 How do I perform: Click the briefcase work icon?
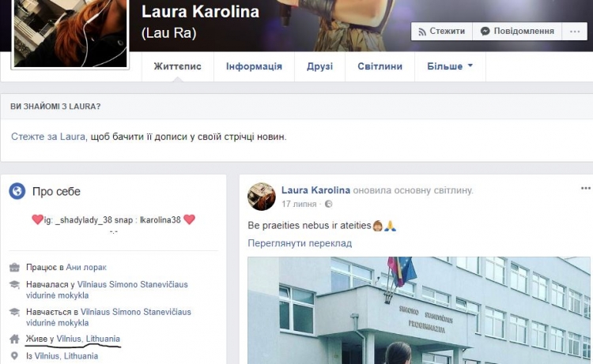(x=14, y=268)
